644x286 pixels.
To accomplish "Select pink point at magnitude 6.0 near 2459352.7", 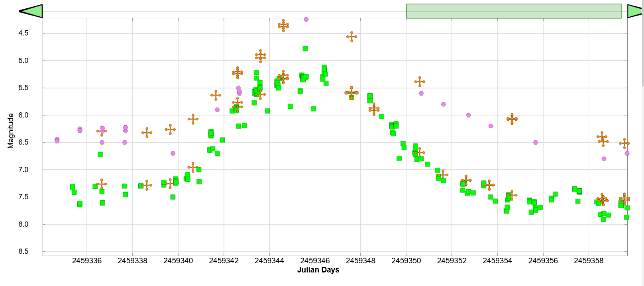I will pos(468,115).
